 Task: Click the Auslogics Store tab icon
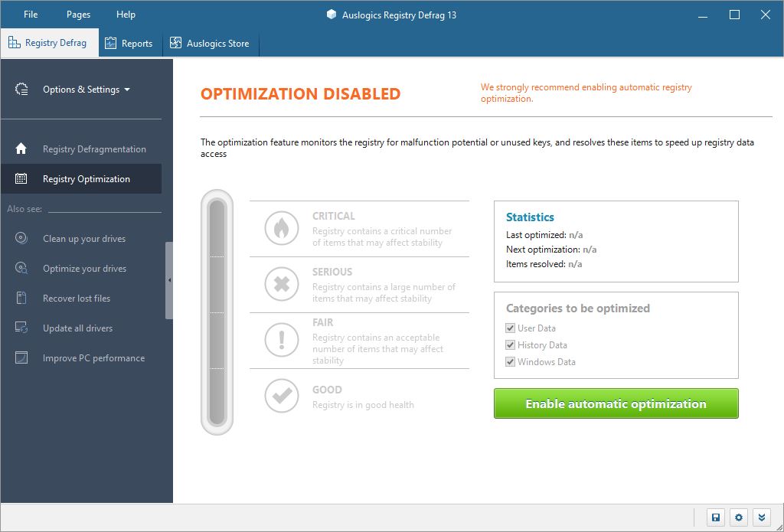click(175, 43)
